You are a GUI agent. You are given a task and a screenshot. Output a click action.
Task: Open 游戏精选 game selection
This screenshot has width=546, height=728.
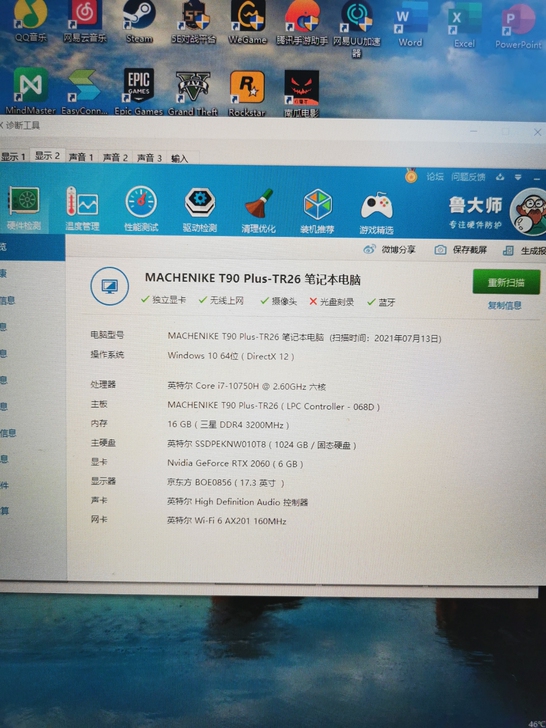(377, 213)
